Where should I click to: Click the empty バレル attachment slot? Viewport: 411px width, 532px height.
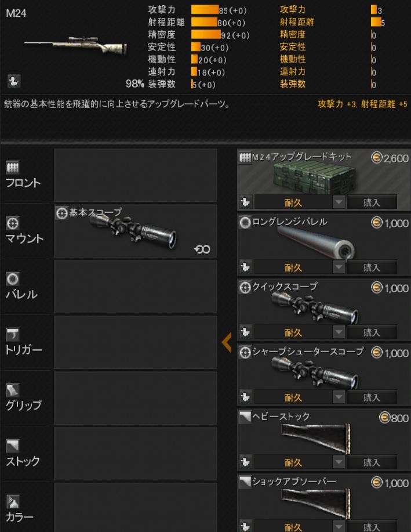(135, 287)
